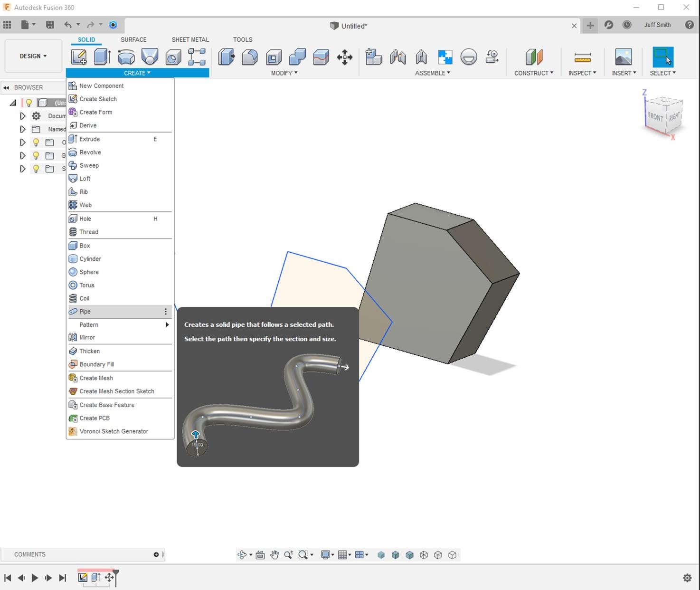This screenshot has height=590, width=700.
Task: Open the Revolve tool
Action: (91, 152)
